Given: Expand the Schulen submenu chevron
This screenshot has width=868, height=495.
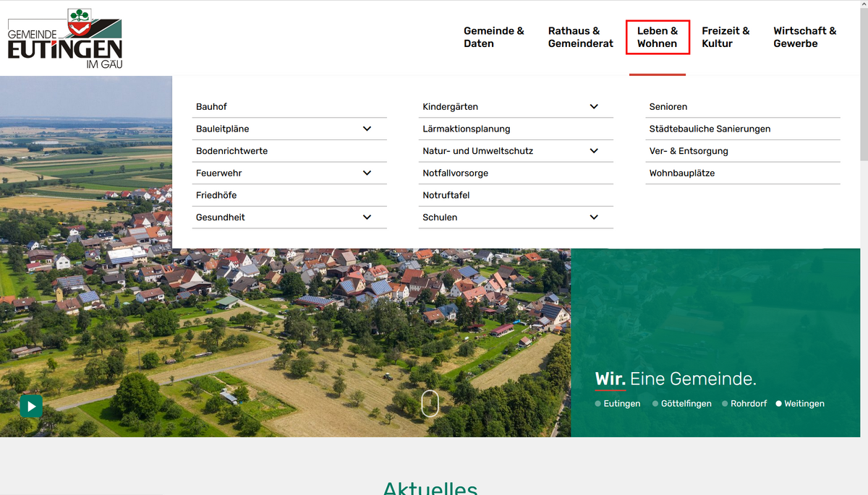Looking at the screenshot, I should coord(594,218).
